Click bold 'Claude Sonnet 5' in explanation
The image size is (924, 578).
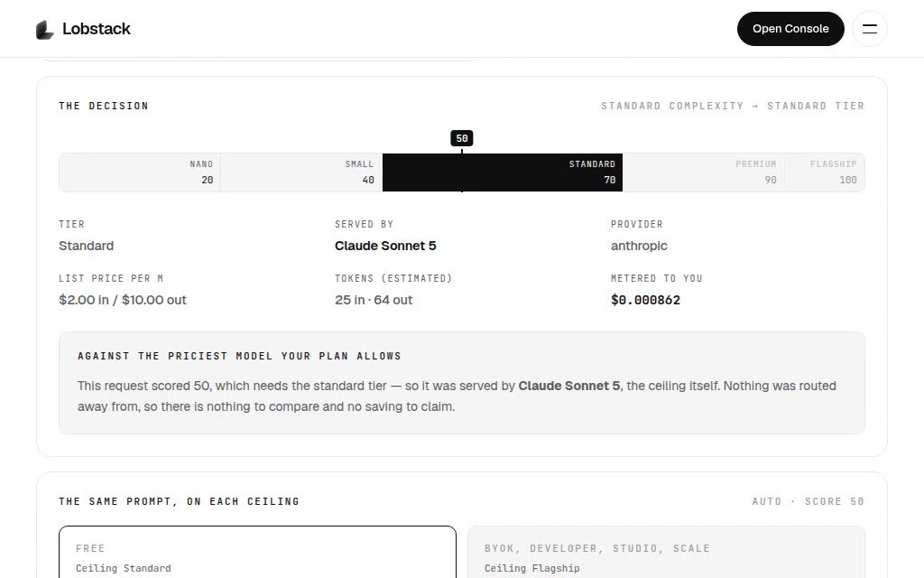click(568, 386)
